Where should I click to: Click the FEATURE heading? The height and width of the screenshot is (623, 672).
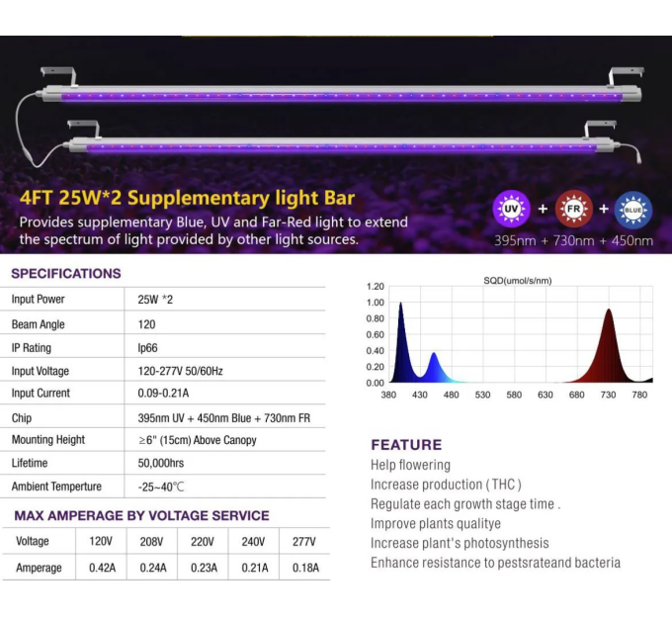[406, 445]
